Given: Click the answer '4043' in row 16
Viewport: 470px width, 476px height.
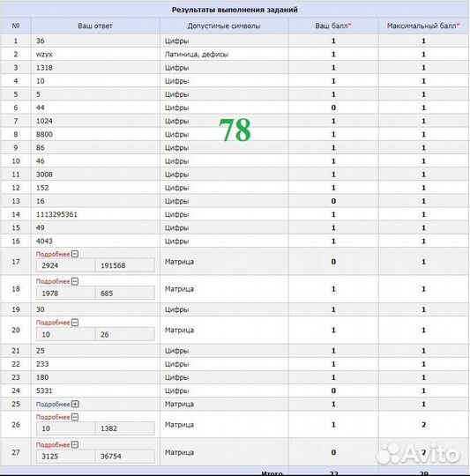Looking at the screenshot, I should tap(44, 241).
